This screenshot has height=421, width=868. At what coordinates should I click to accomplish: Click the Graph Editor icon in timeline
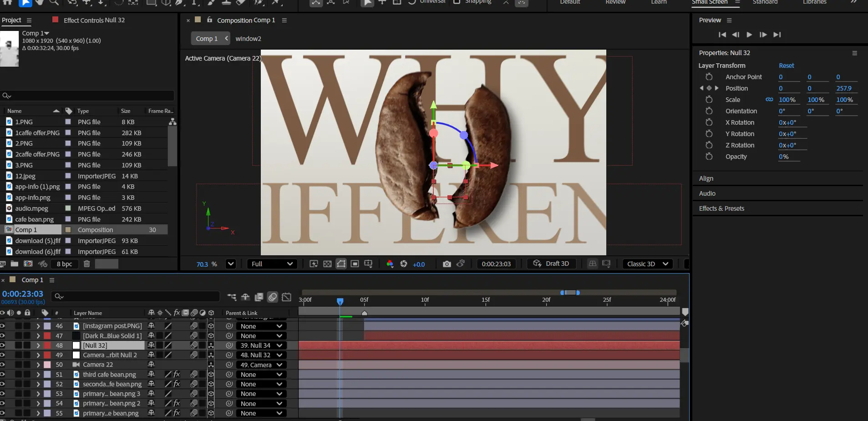286,297
